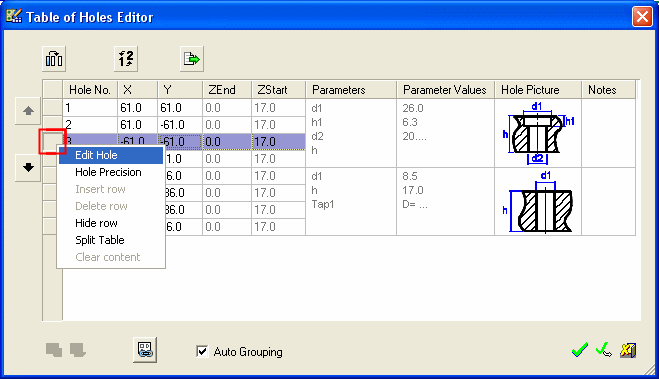The image size is (659, 379).
Task: Click the parameter value 6.3
Action: [410, 122]
